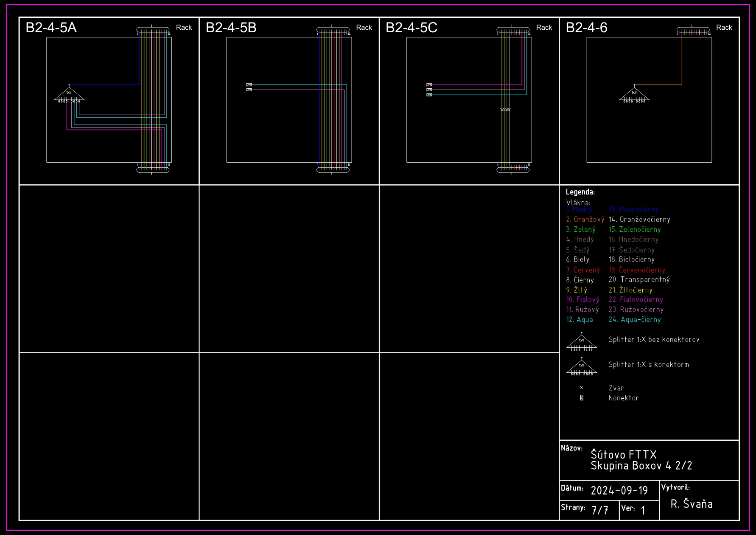Click the Zvar cross symbol in legend
This screenshot has height=535, width=756.
pos(582,388)
